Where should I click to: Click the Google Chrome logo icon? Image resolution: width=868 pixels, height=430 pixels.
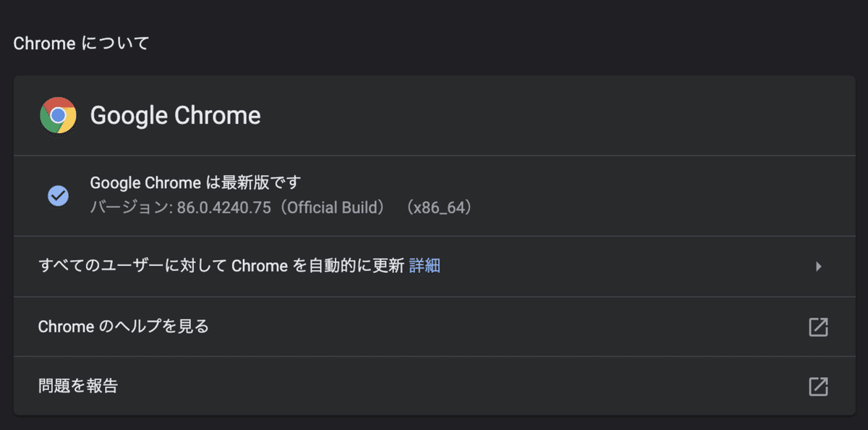click(58, 115)
